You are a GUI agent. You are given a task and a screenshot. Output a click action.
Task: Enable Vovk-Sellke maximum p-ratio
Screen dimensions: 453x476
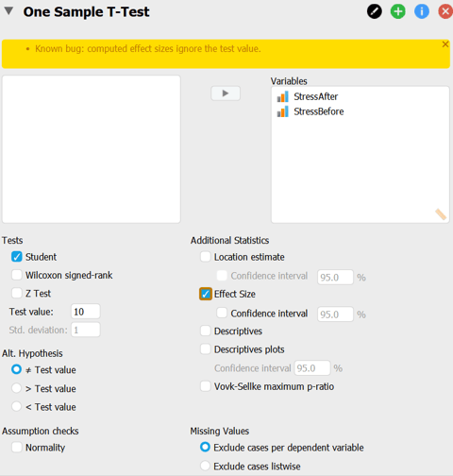206,386
